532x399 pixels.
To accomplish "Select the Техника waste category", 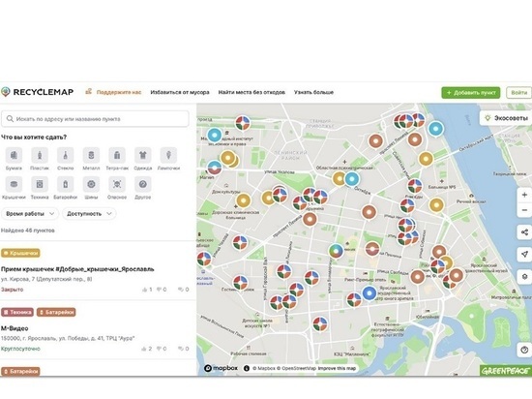I will (x=40, y=184).
